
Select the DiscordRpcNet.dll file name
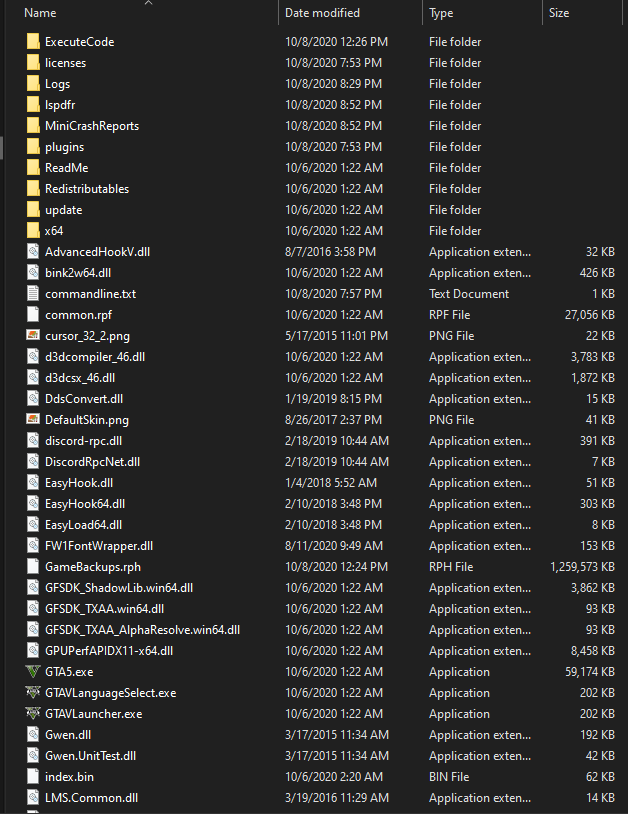click(92, 462)
